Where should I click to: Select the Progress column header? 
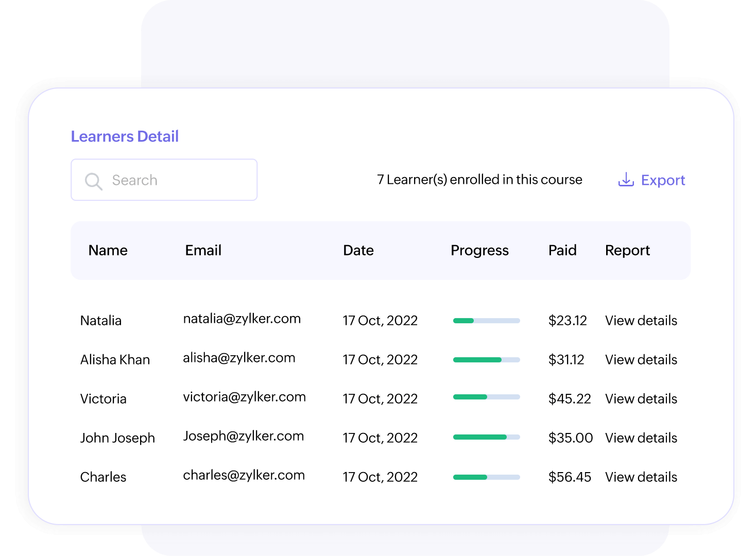coord(479,250)
